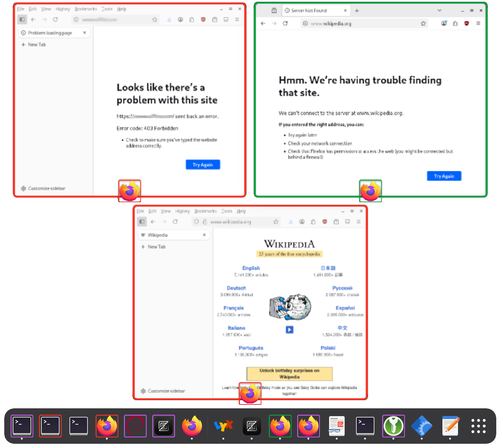Close the 'Server Not Found' tab

[345, 11]
